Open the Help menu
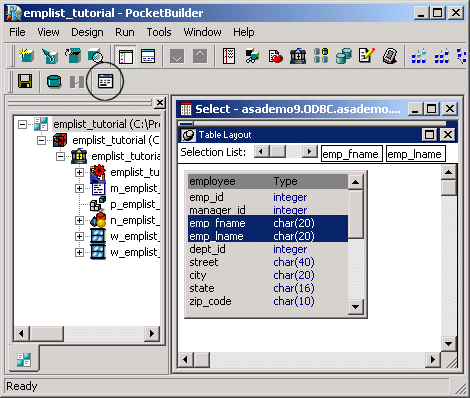Image resolution: width=470 pixels, height=398 pixels. coord(244,32)
